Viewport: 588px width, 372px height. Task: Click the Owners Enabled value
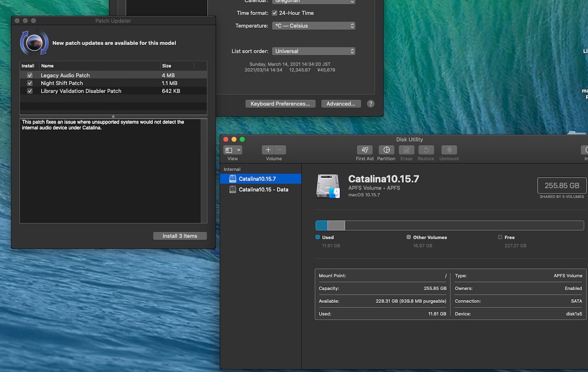coord(573,288)
